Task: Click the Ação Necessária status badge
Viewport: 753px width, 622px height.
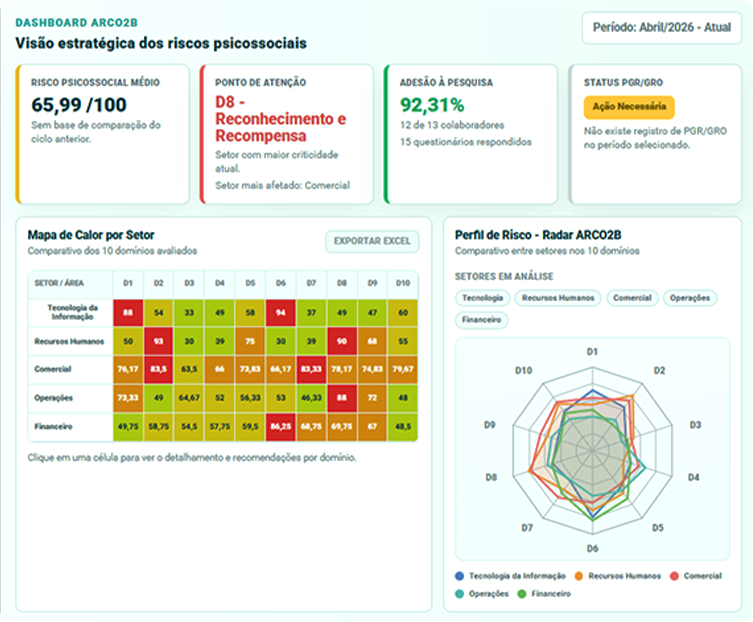Action: click(629, 107)
